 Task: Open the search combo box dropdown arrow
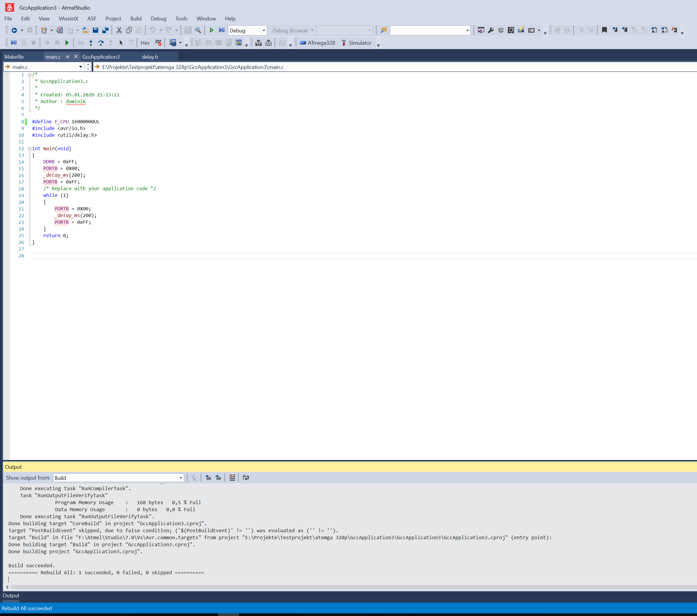pyautogui.click(x=467, y=30)
